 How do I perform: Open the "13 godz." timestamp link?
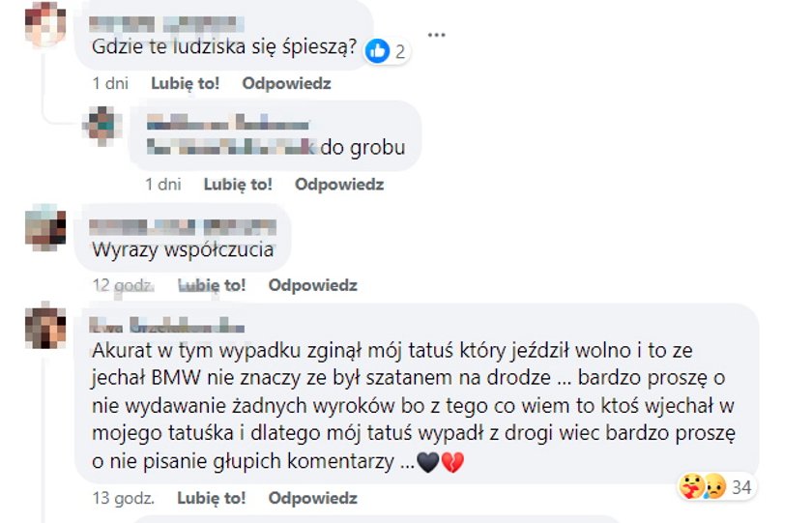124,498
